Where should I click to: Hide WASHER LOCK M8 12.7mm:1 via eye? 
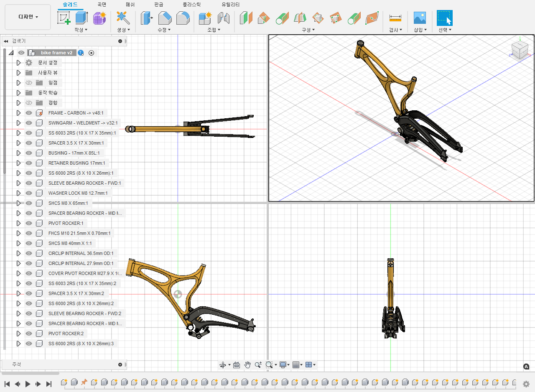(29, 193)
